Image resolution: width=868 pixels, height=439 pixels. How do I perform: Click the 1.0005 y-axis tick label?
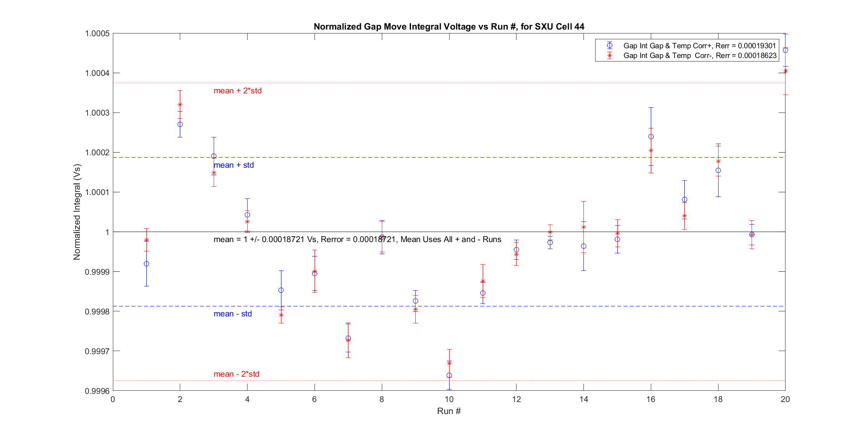[x=97, y=33]
